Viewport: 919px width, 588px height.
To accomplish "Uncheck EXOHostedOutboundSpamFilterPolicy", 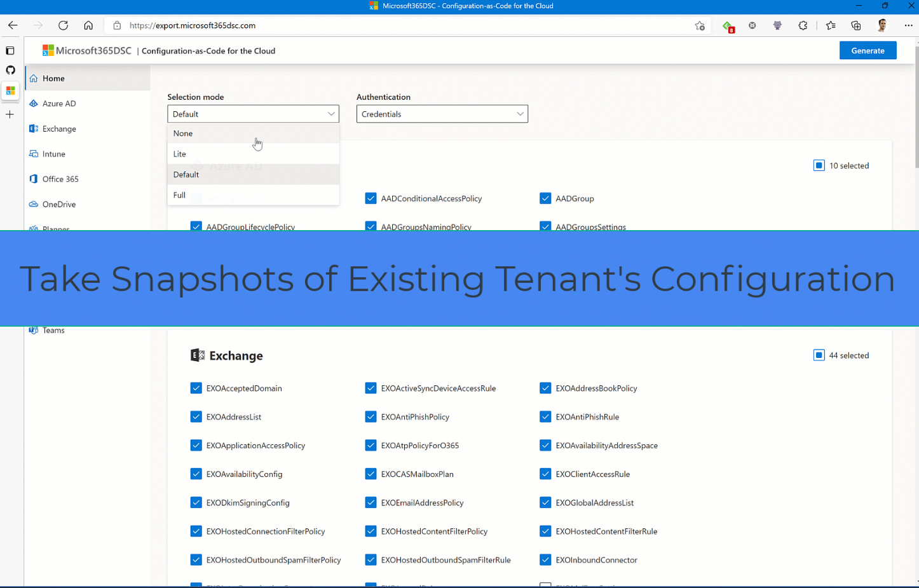I will (196, 560).
